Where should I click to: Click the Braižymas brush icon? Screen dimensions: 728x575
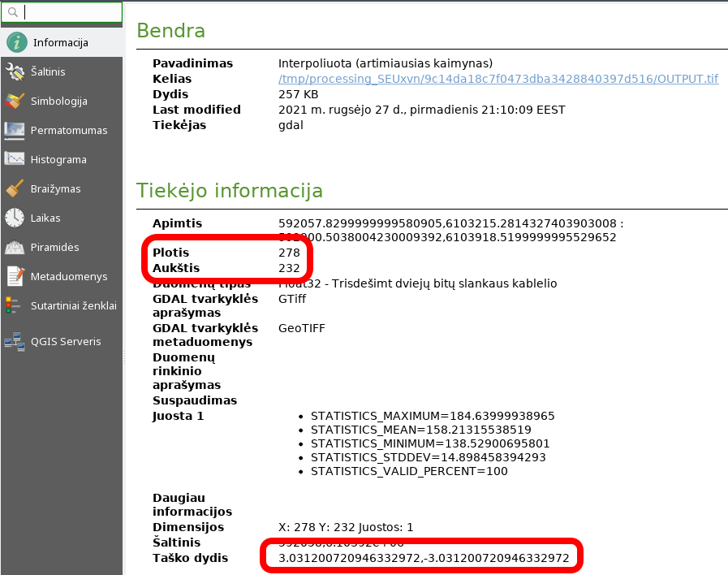[x=15, y=188]
